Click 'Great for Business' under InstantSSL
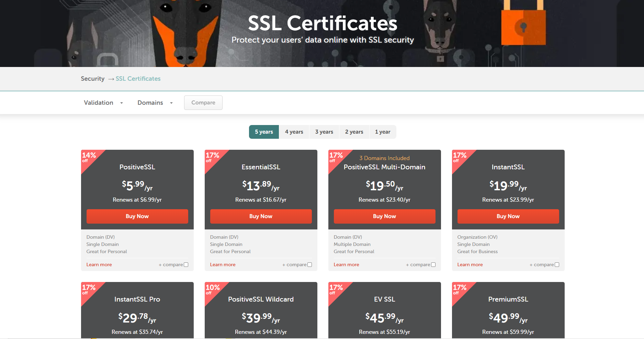Screen dimensions: 644x339 [x=477, y=251]
